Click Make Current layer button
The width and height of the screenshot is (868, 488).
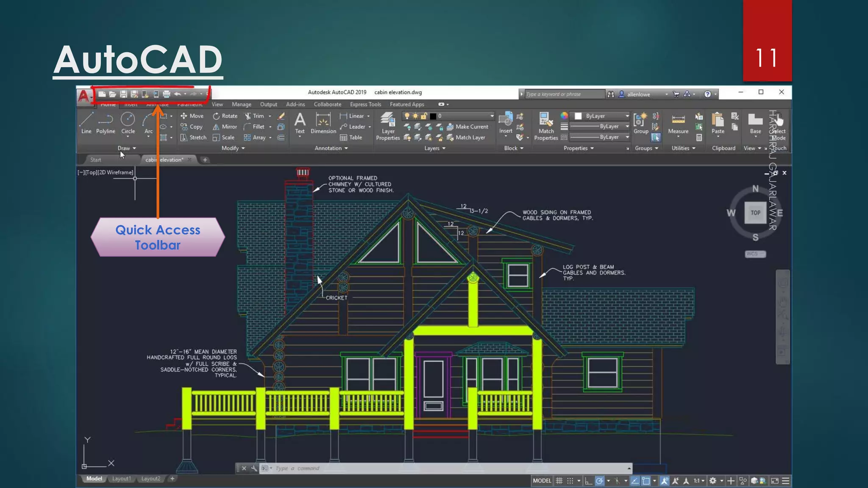467,127
